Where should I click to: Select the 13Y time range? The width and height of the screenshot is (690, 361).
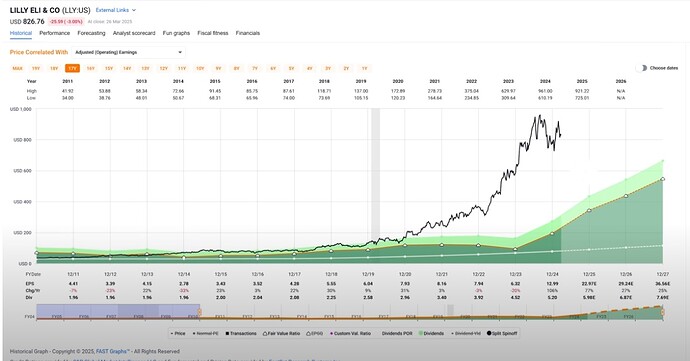coord(145,68)
